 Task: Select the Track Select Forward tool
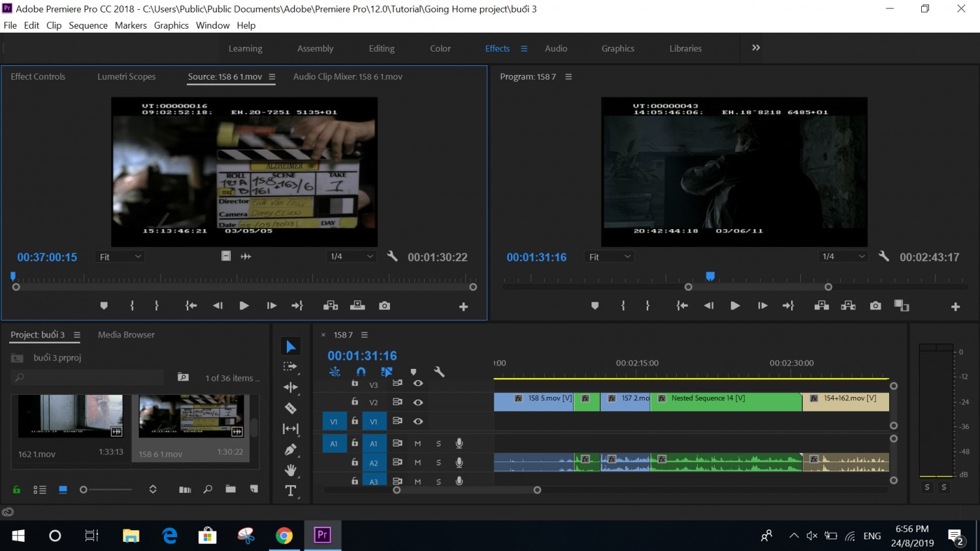pyautogui.click(x=291, y=367)
